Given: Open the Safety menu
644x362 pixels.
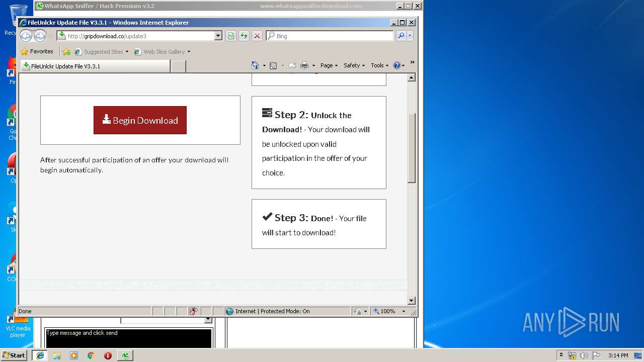Looking at the screenshot, I should pos(354,65).
